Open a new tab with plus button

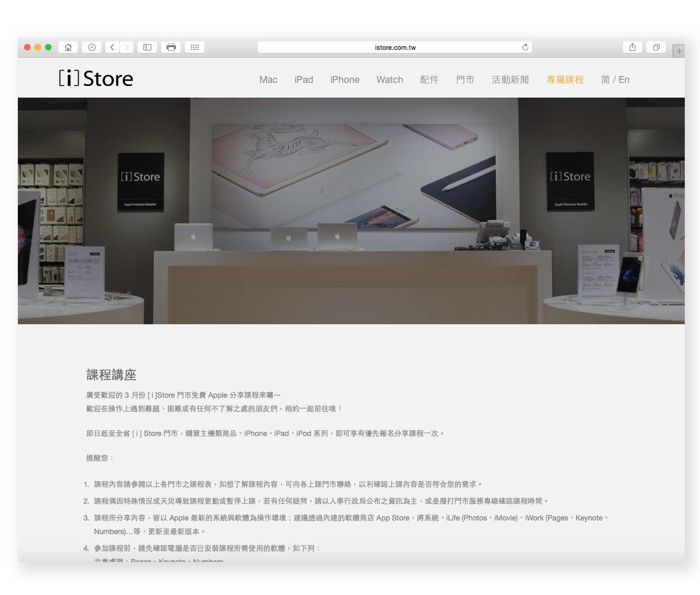click(679, 51)
